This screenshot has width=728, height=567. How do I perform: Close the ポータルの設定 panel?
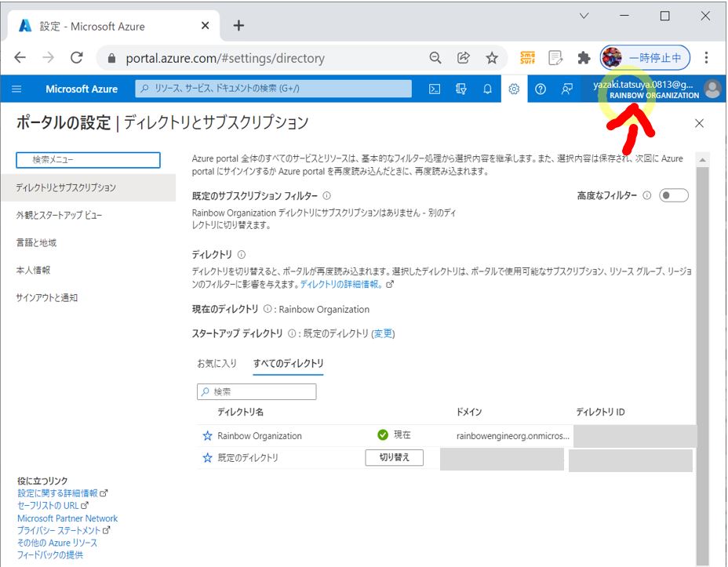(x=699, y=123)
